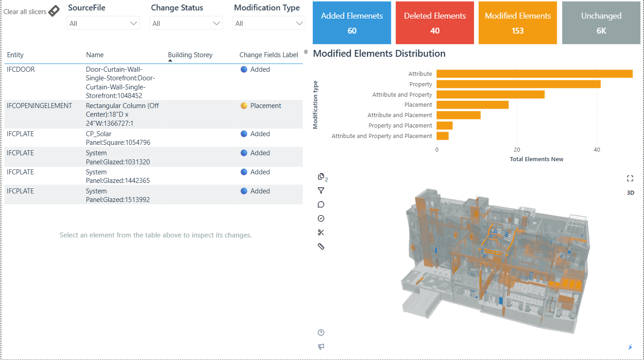Click the Total Elements New axis title

536,159
